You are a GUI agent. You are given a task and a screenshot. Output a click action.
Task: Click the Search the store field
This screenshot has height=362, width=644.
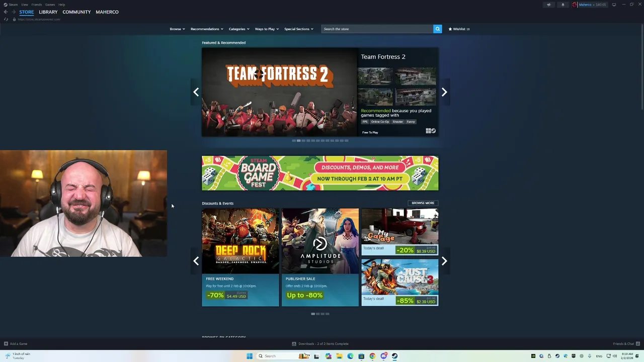(x=377, y=29)
